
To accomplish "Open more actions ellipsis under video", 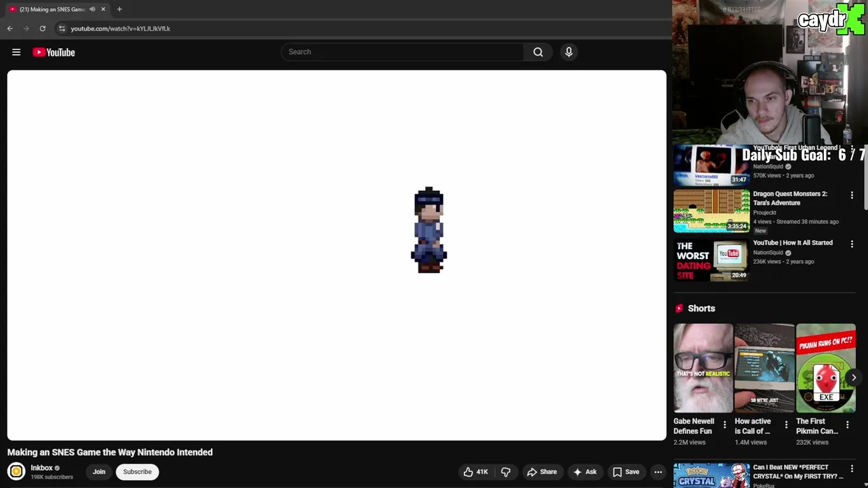I will (658, 472).
